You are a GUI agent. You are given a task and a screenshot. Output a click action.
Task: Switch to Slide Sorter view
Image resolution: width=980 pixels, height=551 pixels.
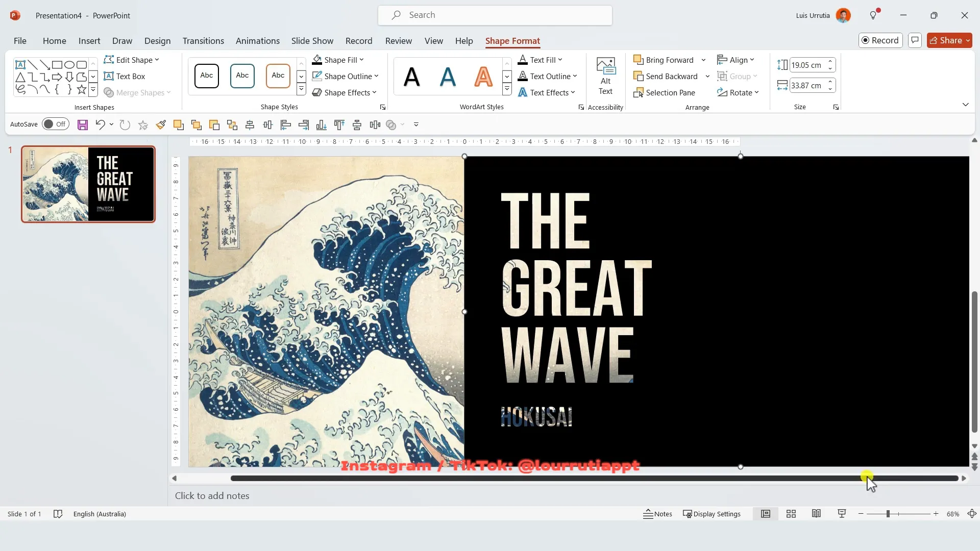point(791,514)
